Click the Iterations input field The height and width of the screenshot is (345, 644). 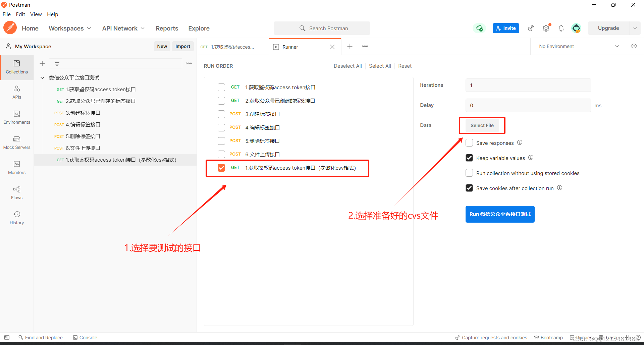[x=528, y=85]
